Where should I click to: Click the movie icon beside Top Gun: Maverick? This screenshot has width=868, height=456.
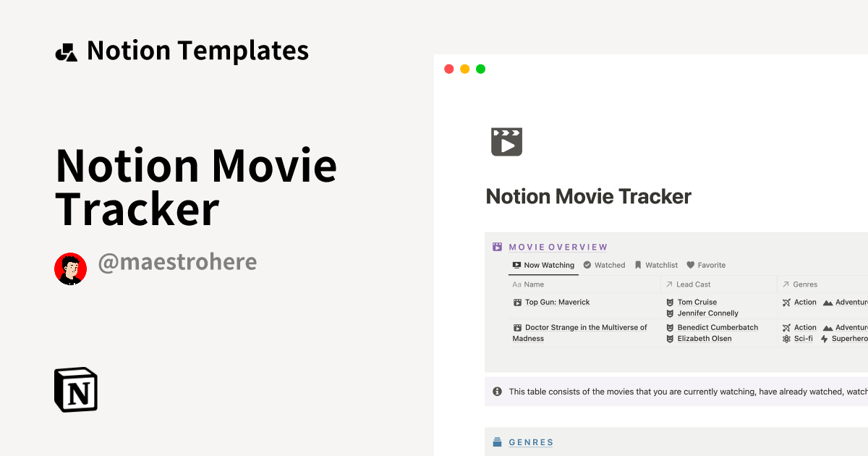(517, 302)
